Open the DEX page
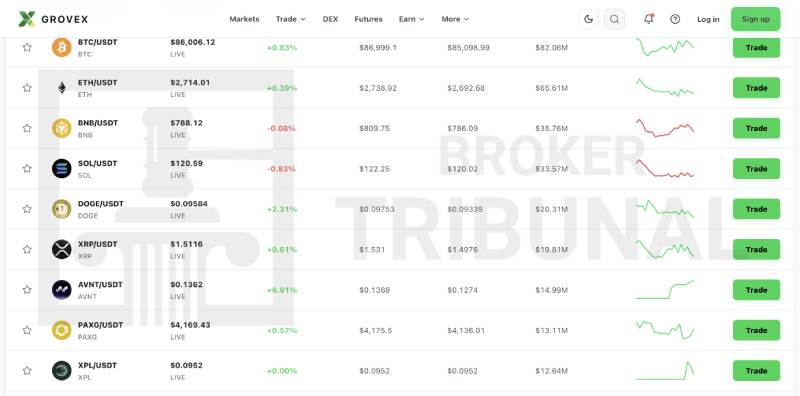This screenshot has height=396, width=800. pyautogui.click(x=330, y=19)
